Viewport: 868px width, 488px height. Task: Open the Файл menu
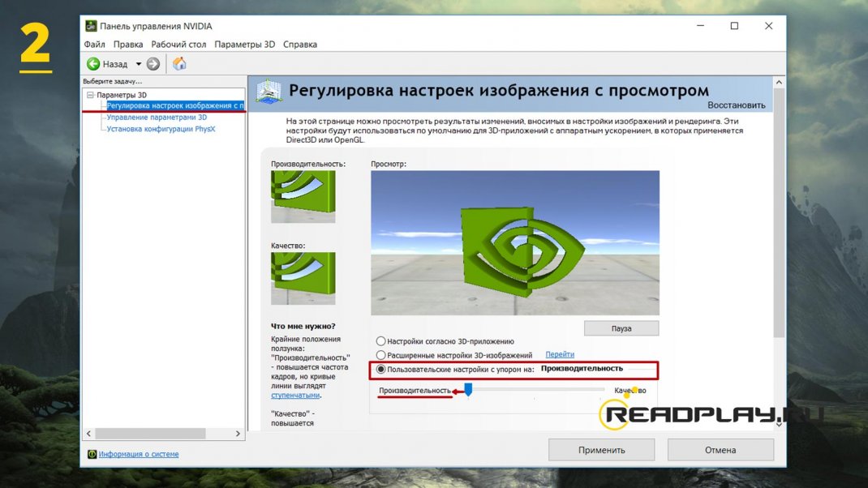pos(95,45)
